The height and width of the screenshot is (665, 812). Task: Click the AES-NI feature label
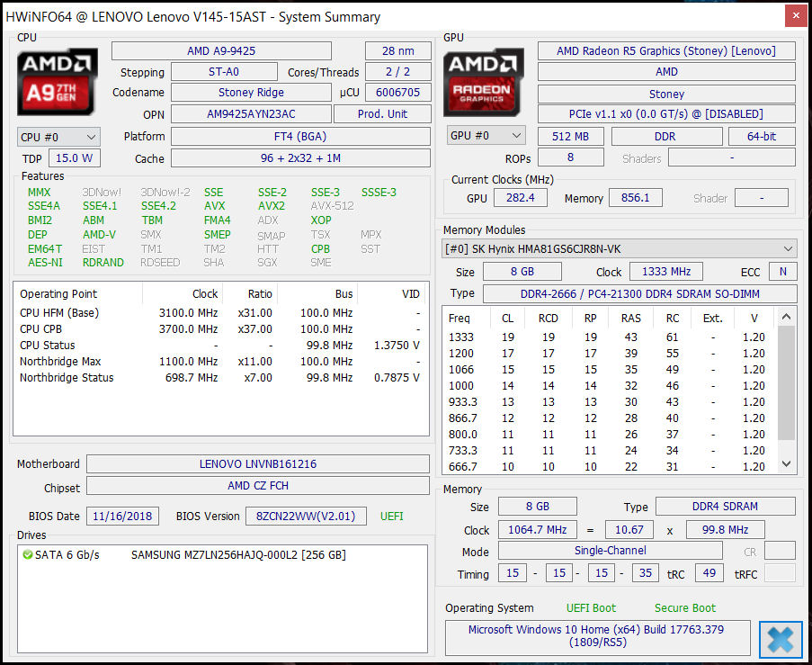pos(45,262)
